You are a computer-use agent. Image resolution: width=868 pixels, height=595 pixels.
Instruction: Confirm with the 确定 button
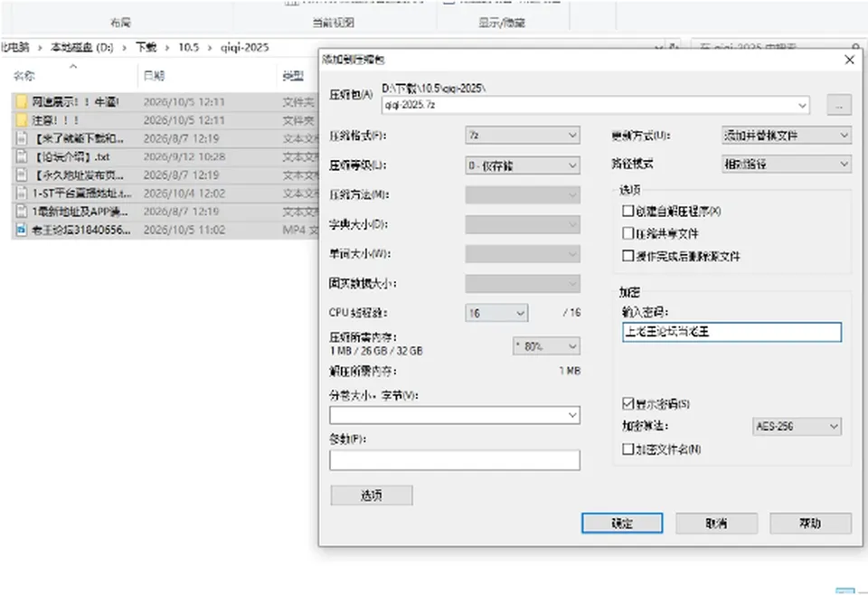pyautogui.click(x=622, y=523)
